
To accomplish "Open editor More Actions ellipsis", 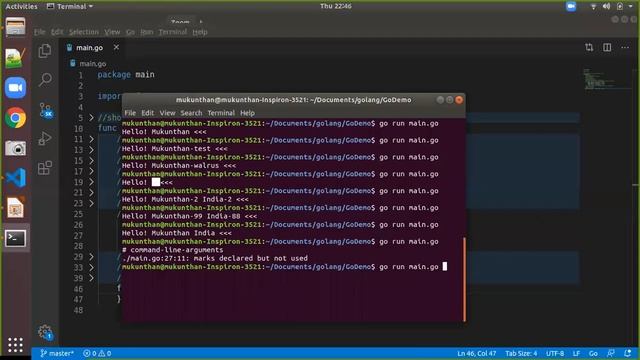I will point(625,47).
